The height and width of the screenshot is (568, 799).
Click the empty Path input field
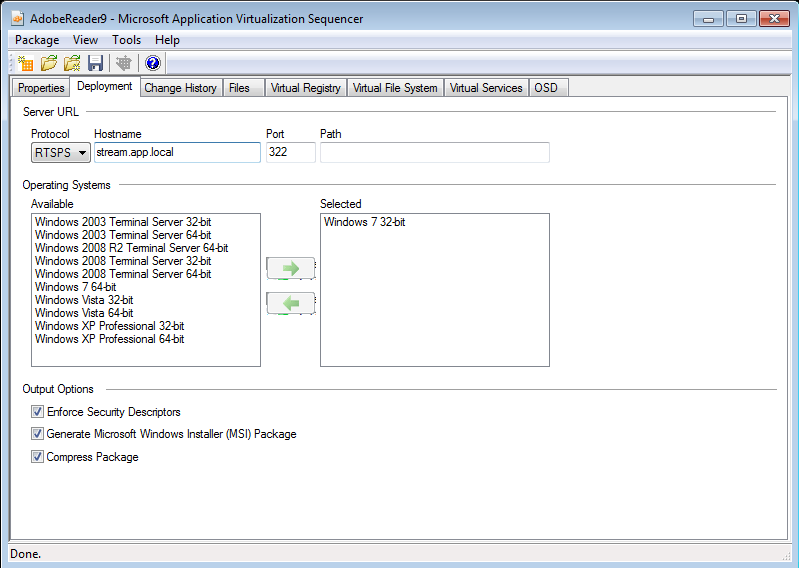435,152
